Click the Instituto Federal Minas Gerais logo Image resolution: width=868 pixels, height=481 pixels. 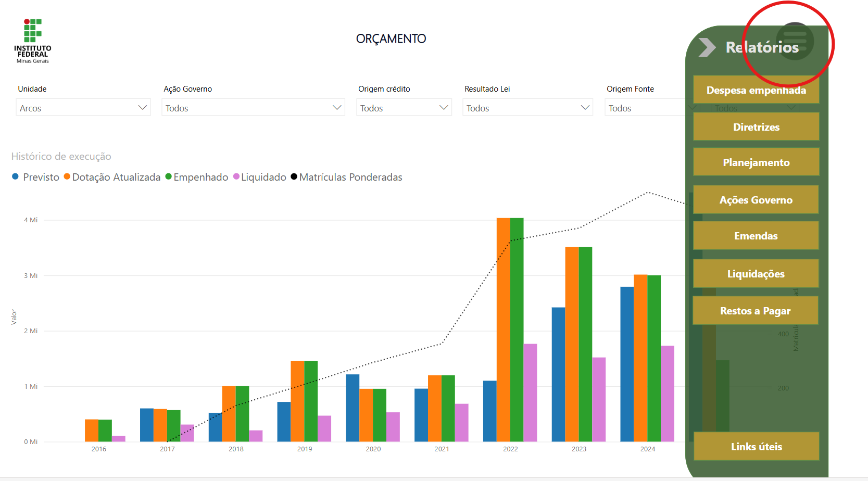(x=32, y=41)
